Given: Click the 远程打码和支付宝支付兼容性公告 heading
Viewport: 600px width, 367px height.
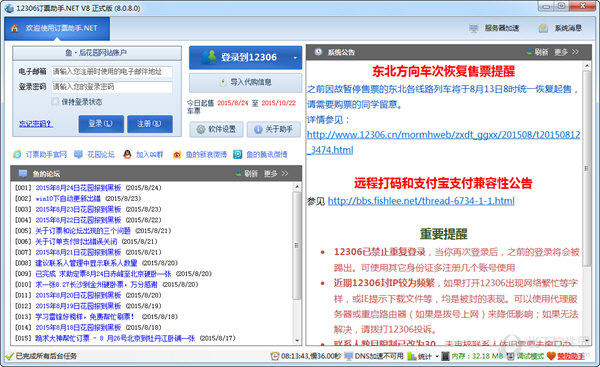Looking at the screenshot, I should (443, 183).
